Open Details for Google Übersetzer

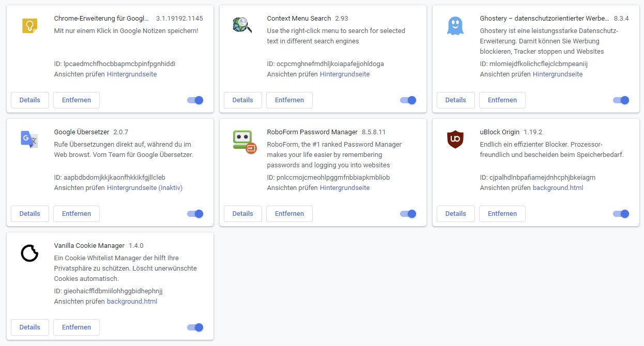30,214
